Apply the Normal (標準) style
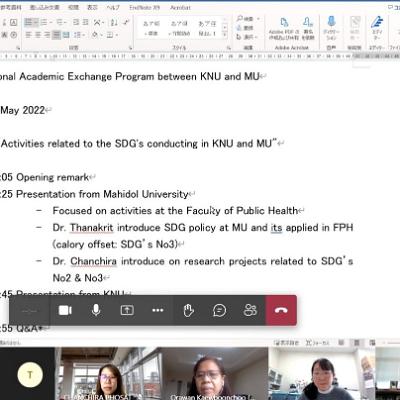The height and width of the screenshot is (400, 400). (152, 28)
